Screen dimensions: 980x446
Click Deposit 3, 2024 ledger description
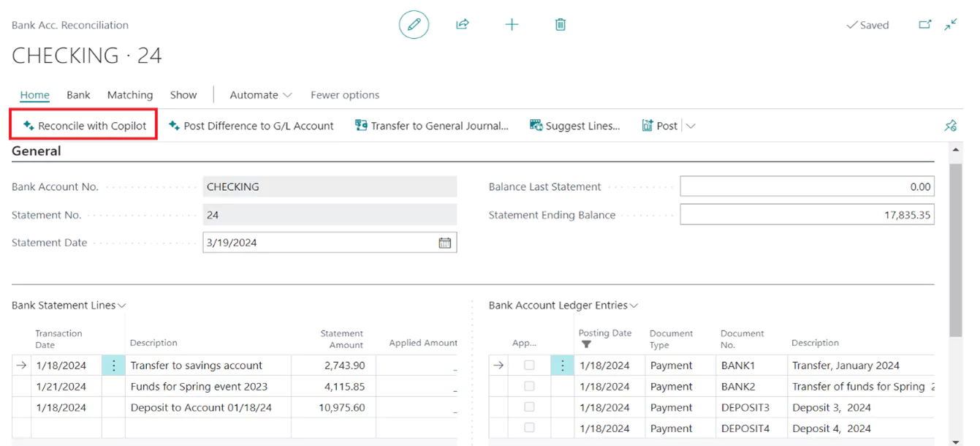click(x=832, y=407)
